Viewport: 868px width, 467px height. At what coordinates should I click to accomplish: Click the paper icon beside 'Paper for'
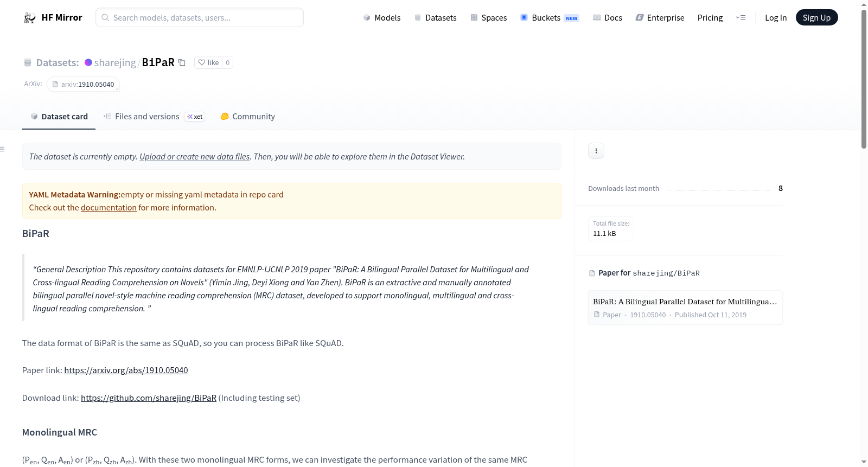(592, 273)
